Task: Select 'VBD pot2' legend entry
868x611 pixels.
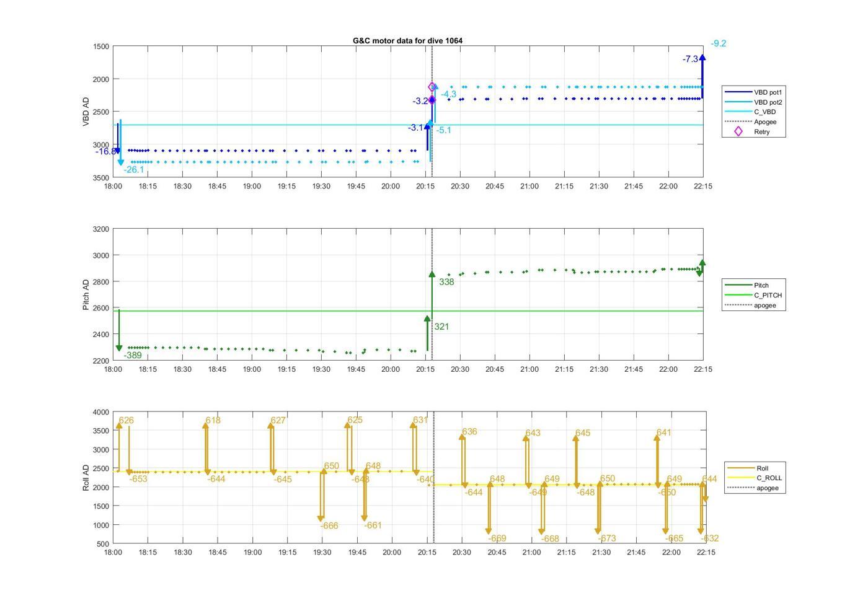Action: tap(754, 102)
